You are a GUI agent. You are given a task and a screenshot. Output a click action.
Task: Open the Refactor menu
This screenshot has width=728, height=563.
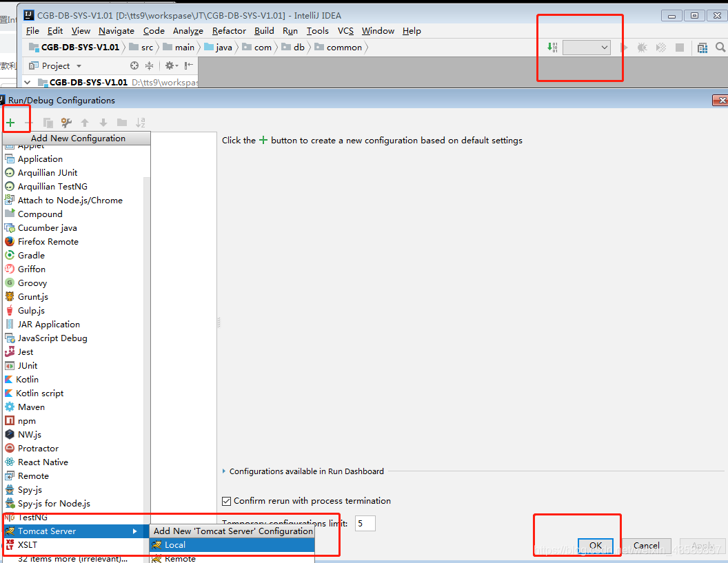[229, 30]
